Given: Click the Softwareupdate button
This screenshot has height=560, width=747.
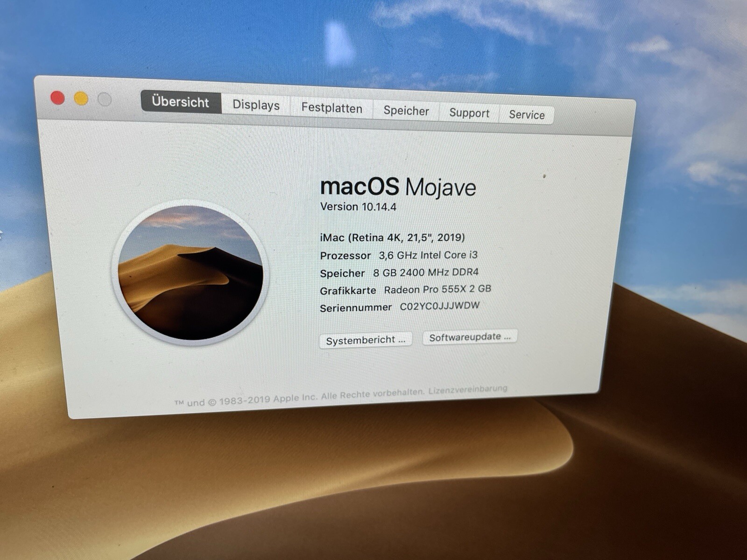Looking at the screenshot, I should [x=470, y=337].
